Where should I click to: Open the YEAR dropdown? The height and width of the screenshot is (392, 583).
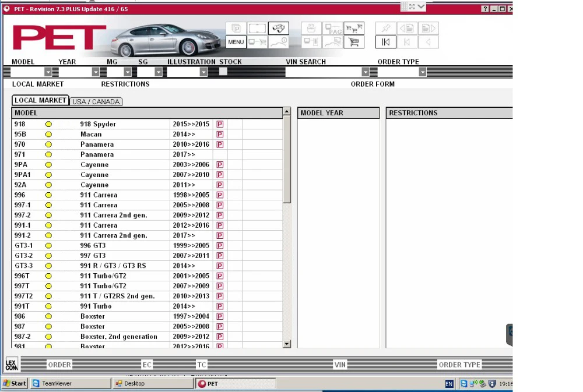click(x=96, y=72)
